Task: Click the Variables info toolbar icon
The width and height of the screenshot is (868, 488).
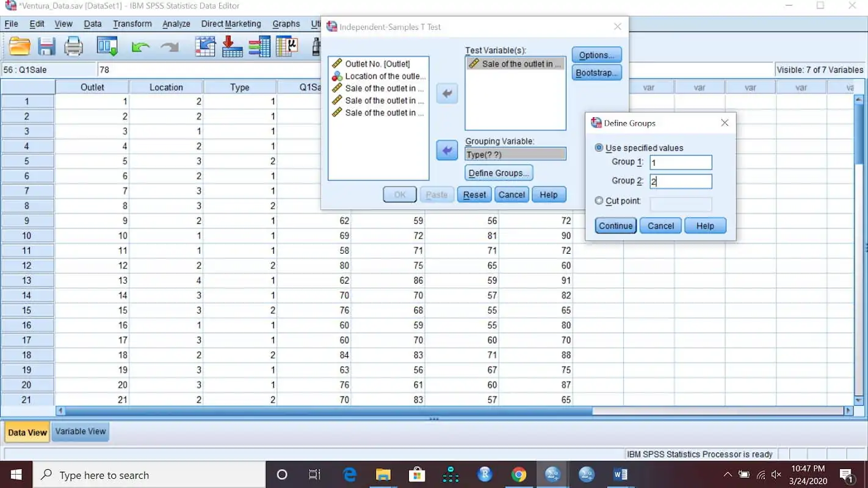Action: pos(259,46)
